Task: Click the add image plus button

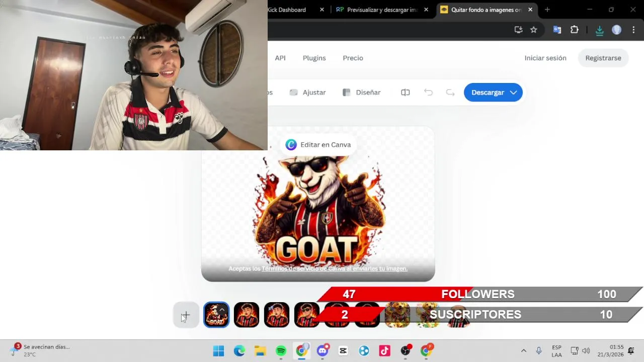Action: 186,315
